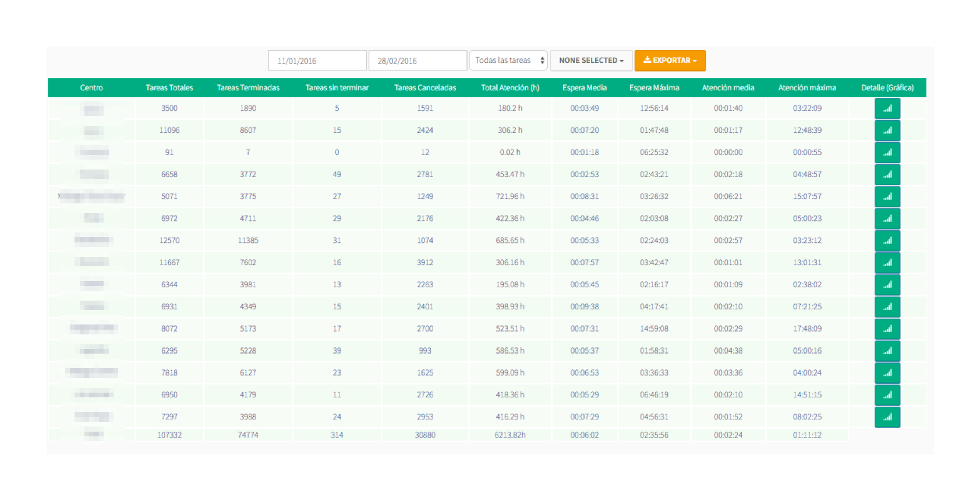Select the Tareas Canceladas column header
Viewport: 980px width, 501px height.
click(425, 88)
